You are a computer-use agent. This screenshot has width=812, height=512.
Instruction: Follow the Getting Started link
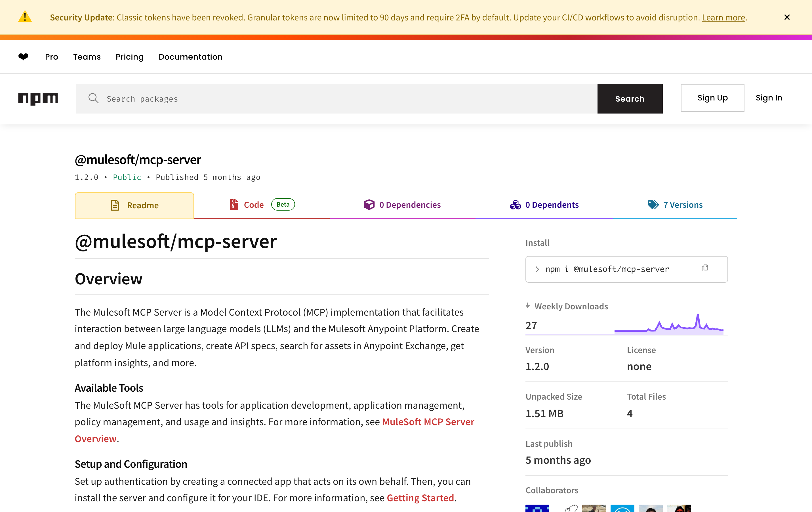coord(420,498)
